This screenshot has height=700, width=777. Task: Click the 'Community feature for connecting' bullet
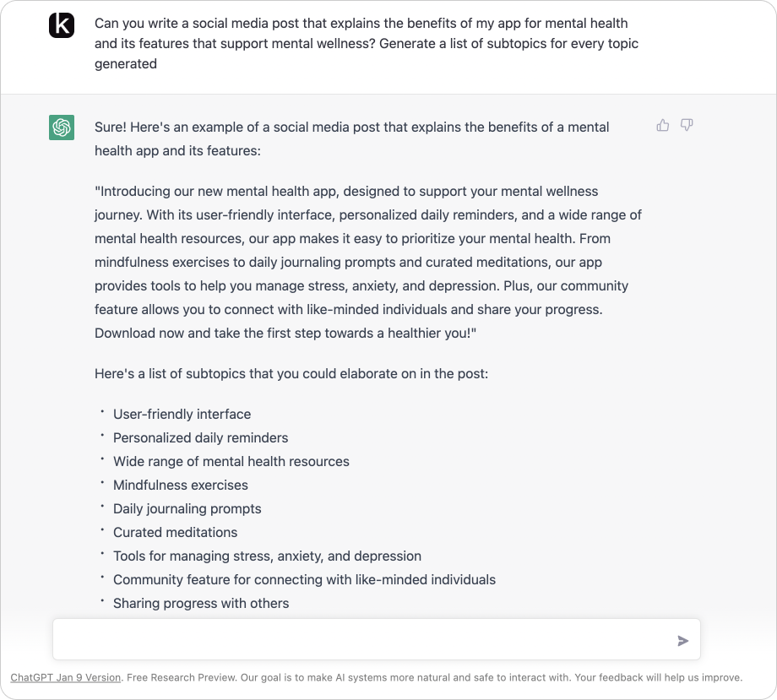(304, 579)
